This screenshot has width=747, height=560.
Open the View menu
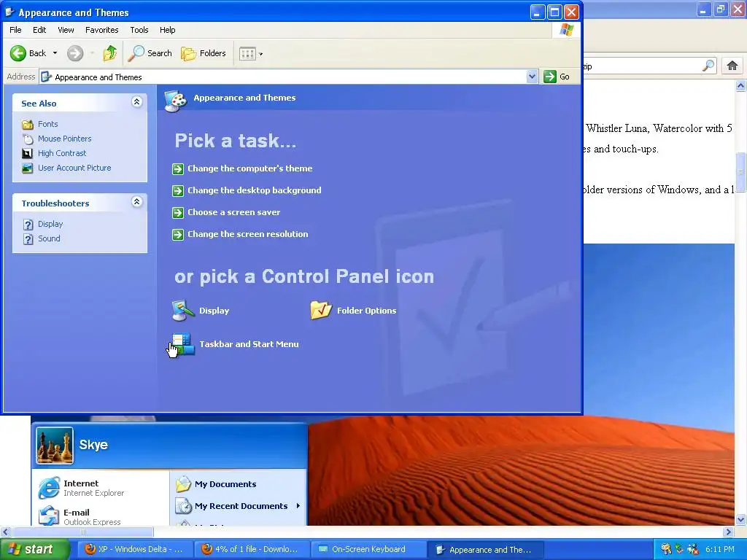pos(66,30)
